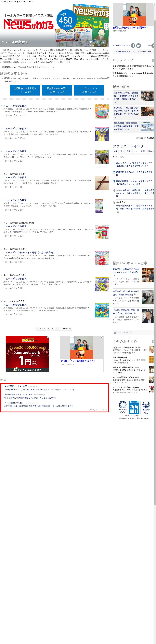The image size is (156, 644).
Task: Open editor pick 蔵書拝見 枝野幸男氏
Action: pyautogui.click(x=126, y=271)
